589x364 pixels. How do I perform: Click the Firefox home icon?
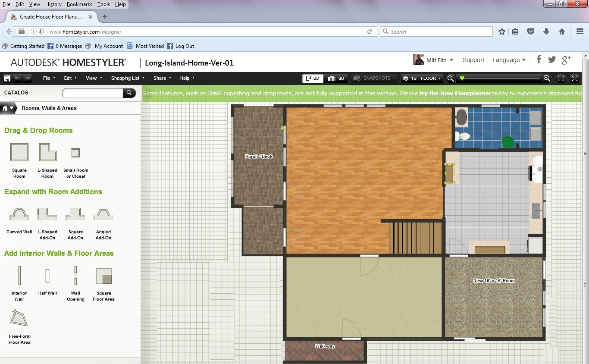click(x=561, y=31)
